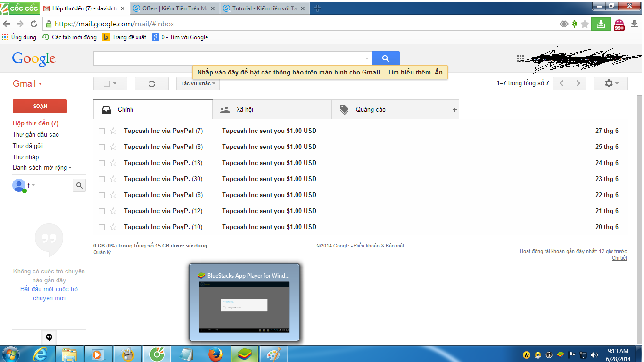Reload the current browser page
This screenshot has width=644, height=362.
click(x=33, y=24)
